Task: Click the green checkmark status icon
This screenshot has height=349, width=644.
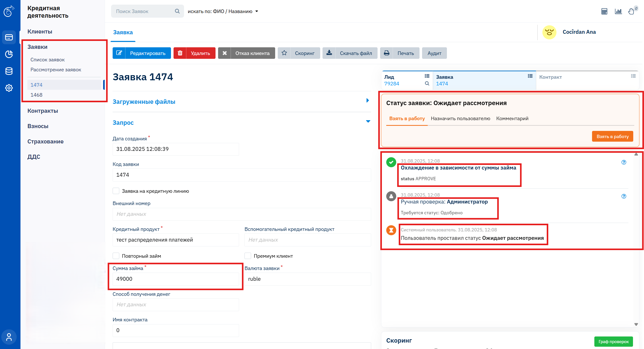Action: click(391, 162)
